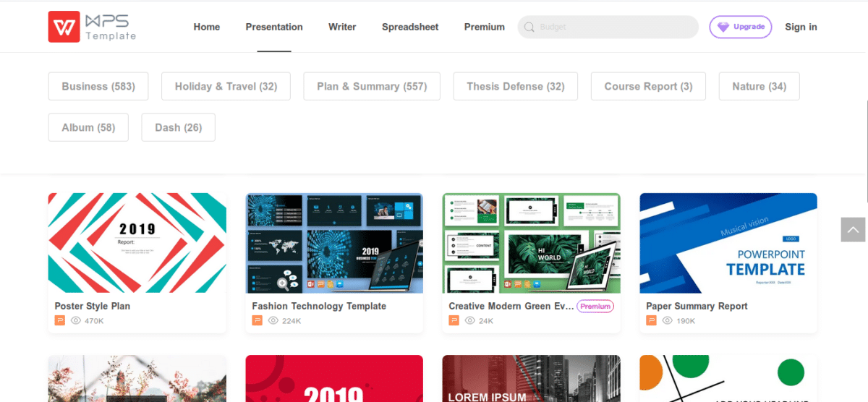Click the diamond Upgrade button

[741, 27]
